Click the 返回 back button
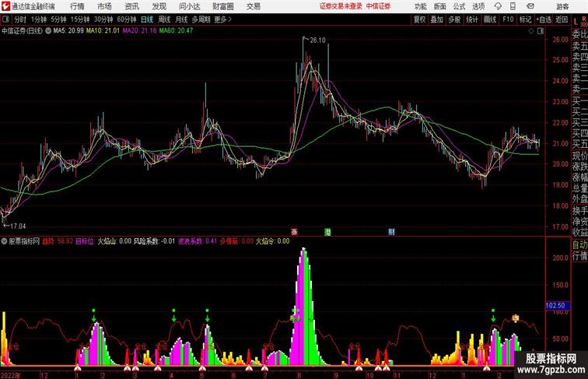This screenshot has height=379, width=588. tap(562, 19)
